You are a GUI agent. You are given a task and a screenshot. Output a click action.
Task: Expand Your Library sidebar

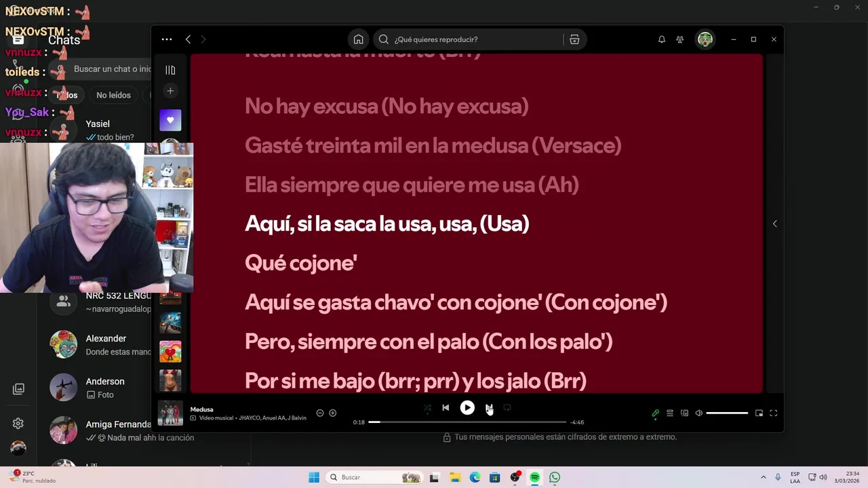(x=170, y=70)
